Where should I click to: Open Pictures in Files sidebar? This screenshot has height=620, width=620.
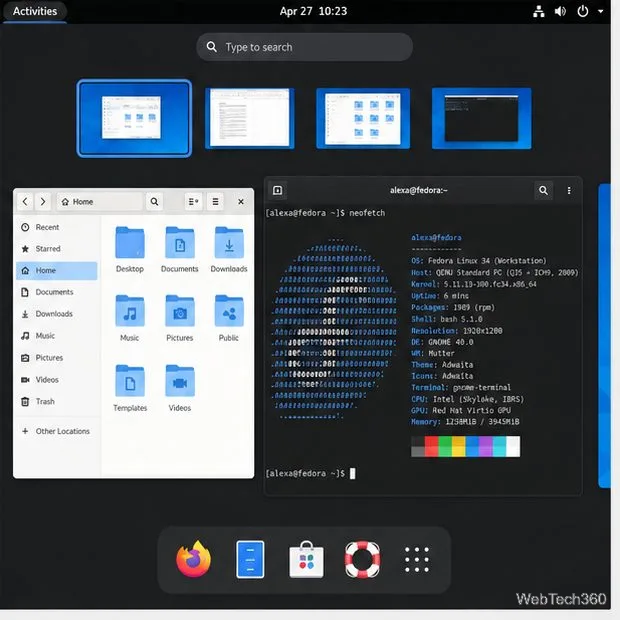57,358
